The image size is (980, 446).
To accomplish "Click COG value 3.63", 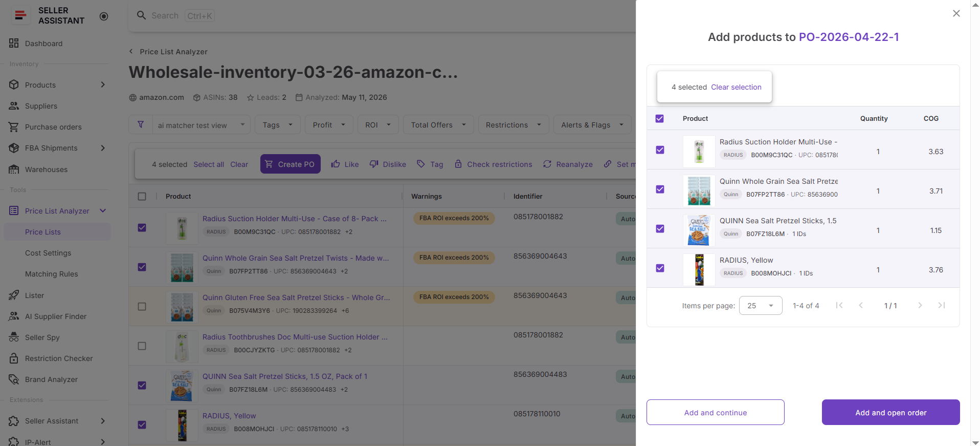I will point(936,152).
